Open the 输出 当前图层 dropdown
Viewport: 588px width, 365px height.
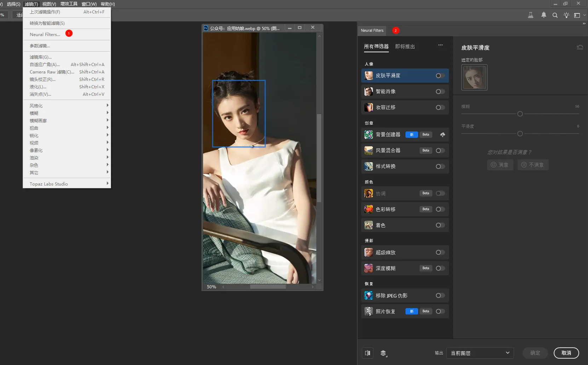click(479, 353)
